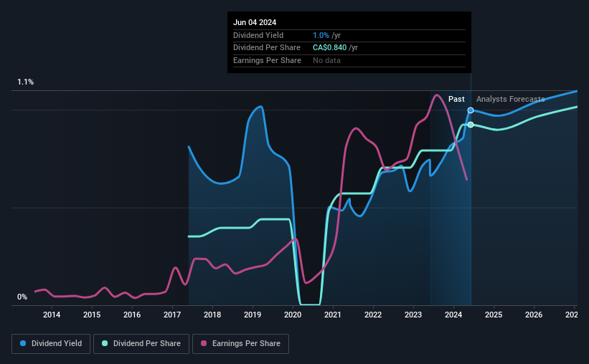The image size is (589, 364).
Task: Click the 'CA$0.840' dividend per share value
Action: 330,48
